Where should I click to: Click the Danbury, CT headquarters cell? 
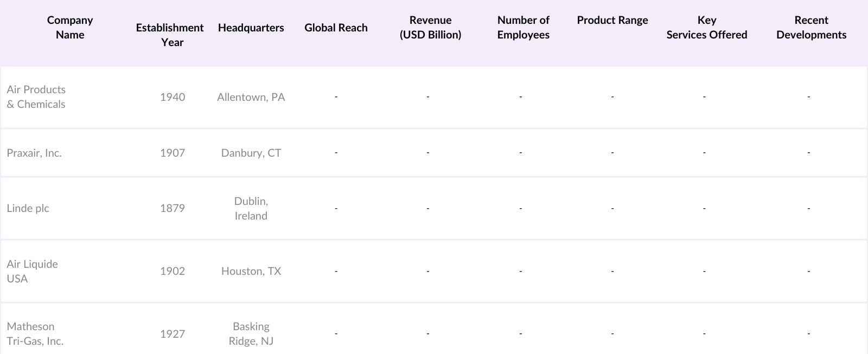pos(251,153)
